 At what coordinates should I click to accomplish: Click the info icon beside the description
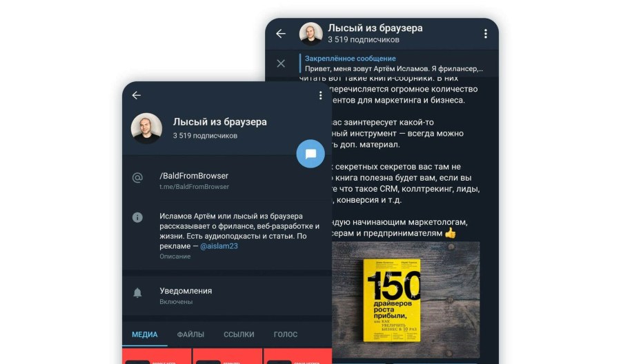pyautogui.click(x=137, y=217)
